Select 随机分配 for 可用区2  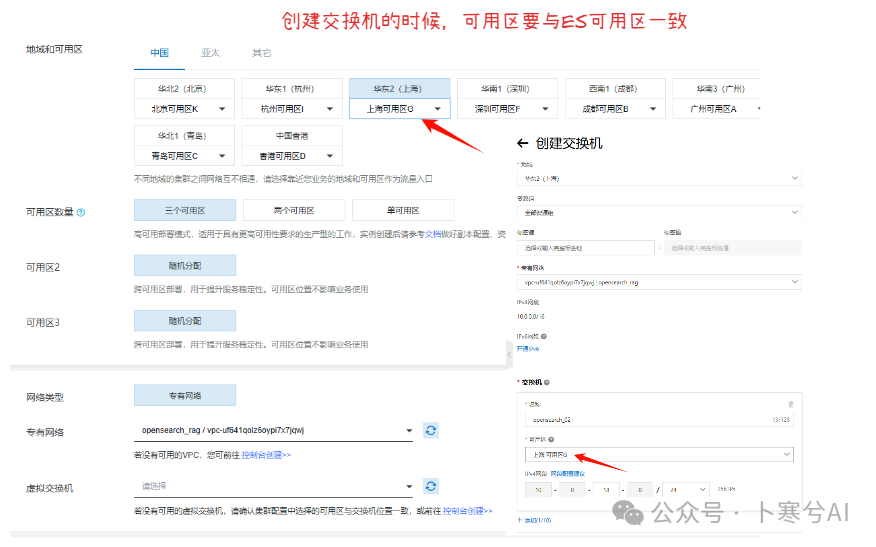(x=185, y=265)
